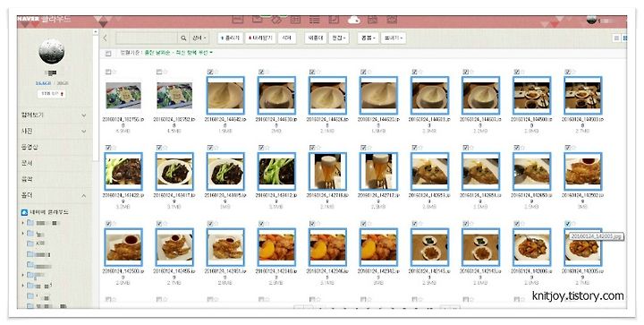
Task: Click file name 20160124_142455.jpg
Action: pyautogui.click(x=174, y=274)
